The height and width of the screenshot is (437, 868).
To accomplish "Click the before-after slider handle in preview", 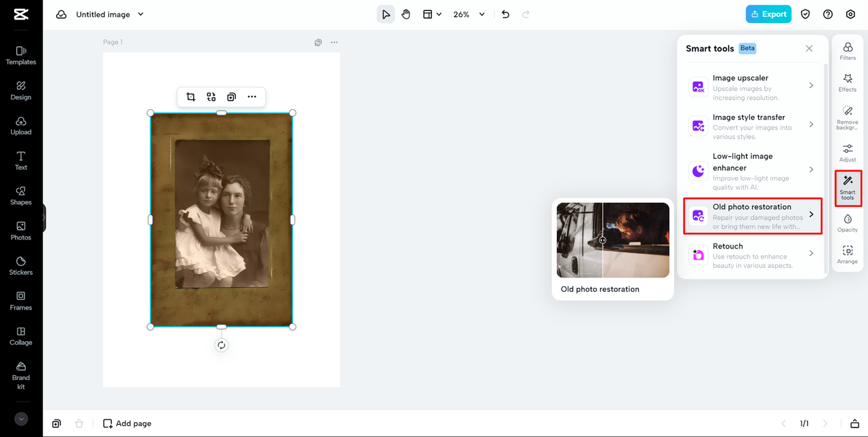I will click(602, 240).
